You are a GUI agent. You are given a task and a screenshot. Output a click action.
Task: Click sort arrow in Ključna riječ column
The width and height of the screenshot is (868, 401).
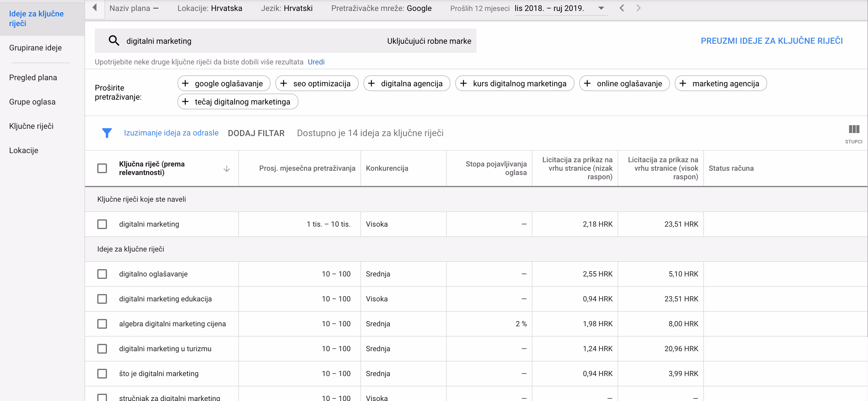point(226,169)
